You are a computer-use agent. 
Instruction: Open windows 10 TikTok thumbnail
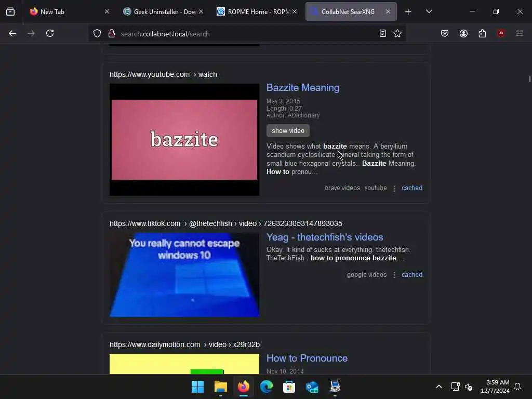pos(184,275)
